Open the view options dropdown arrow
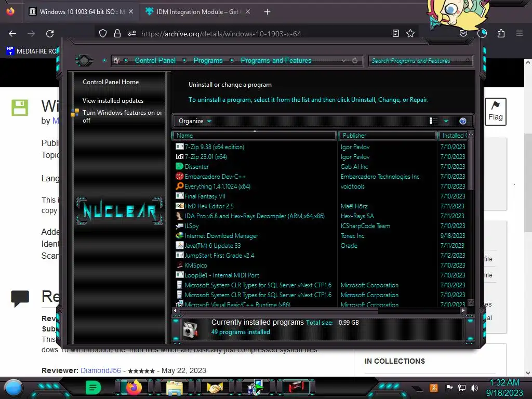 446,121
